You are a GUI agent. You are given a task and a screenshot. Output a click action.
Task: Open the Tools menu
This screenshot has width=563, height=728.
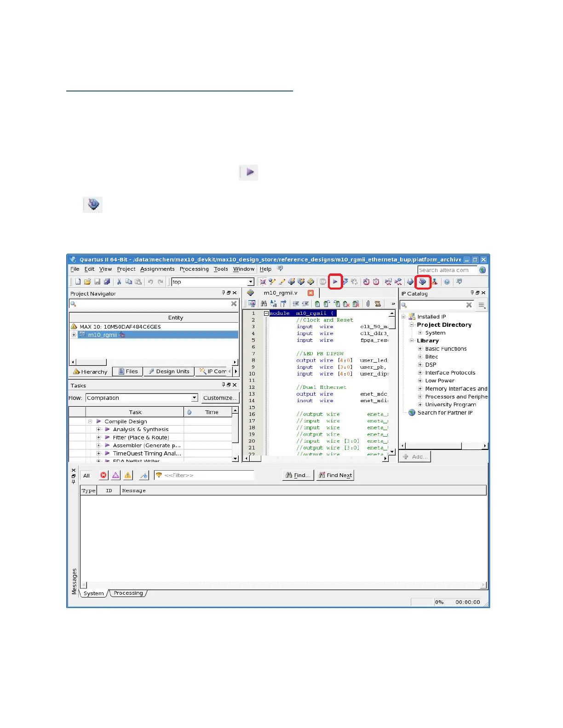221,269
